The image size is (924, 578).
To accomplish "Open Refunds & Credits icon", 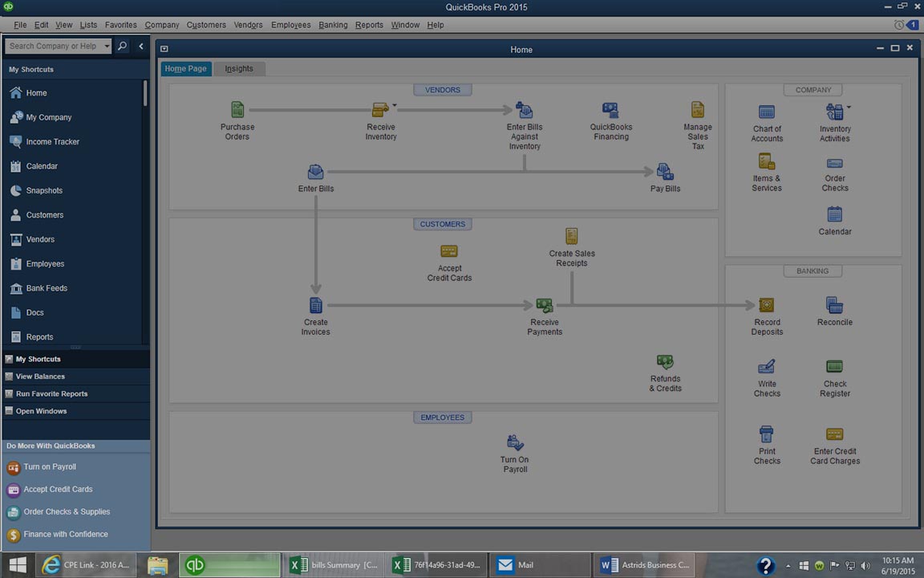I will (665, 363).
